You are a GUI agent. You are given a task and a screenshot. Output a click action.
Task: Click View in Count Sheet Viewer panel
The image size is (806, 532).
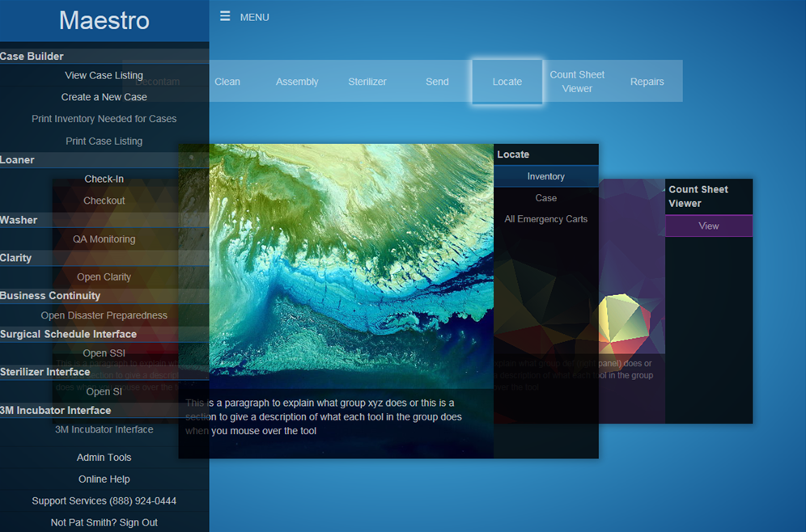click(709, 226)
